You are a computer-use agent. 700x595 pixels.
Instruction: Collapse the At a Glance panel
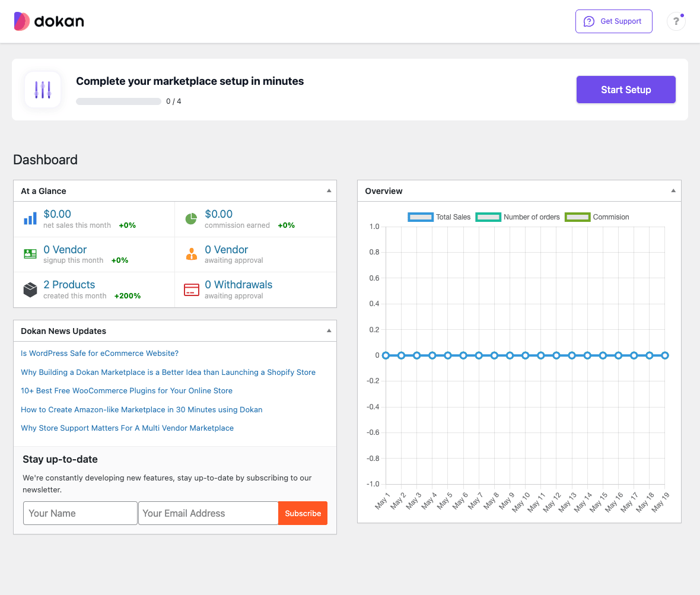pyautogui.click(x=329, y=191)
